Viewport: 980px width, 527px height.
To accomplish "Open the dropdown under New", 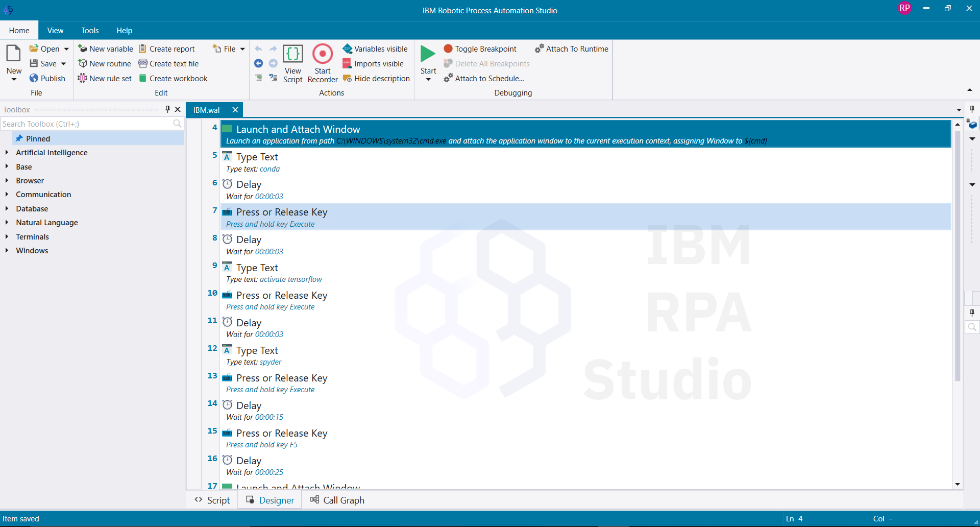I will [x=14, y=80].
